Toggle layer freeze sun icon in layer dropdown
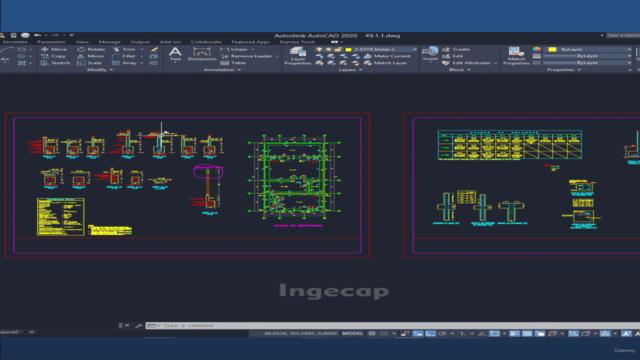The width and height of the screenshot is (640, 360). [329, 49]
